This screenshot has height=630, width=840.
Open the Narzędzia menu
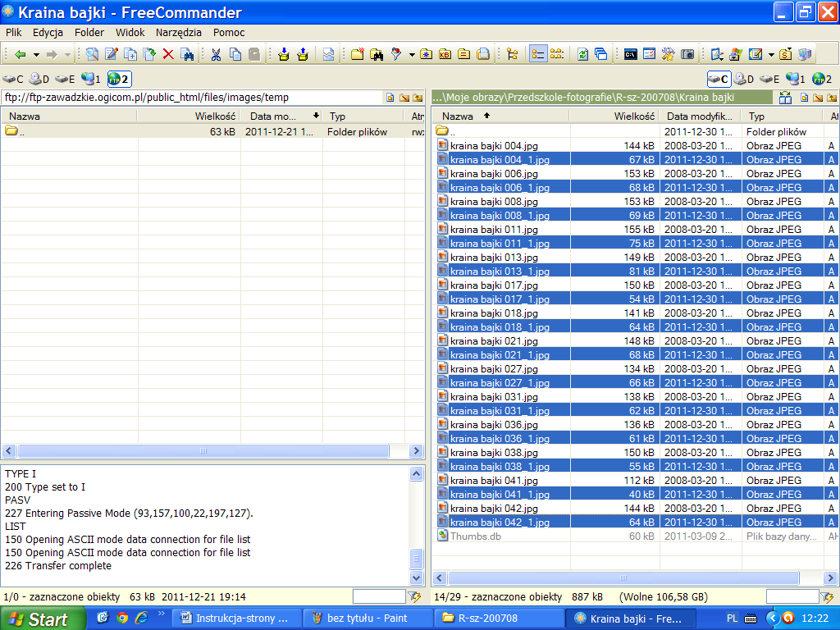coord(178,32)
